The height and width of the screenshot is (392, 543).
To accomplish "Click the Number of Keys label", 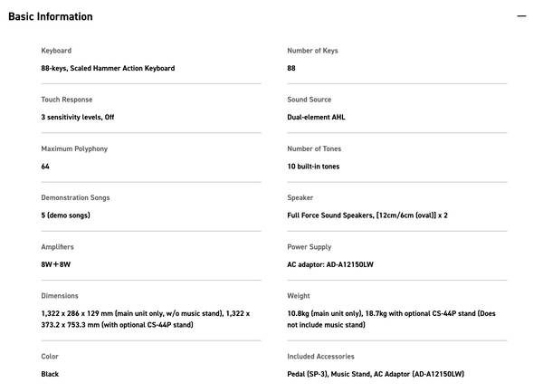I will pyautogui.click(x=312, y=51).
